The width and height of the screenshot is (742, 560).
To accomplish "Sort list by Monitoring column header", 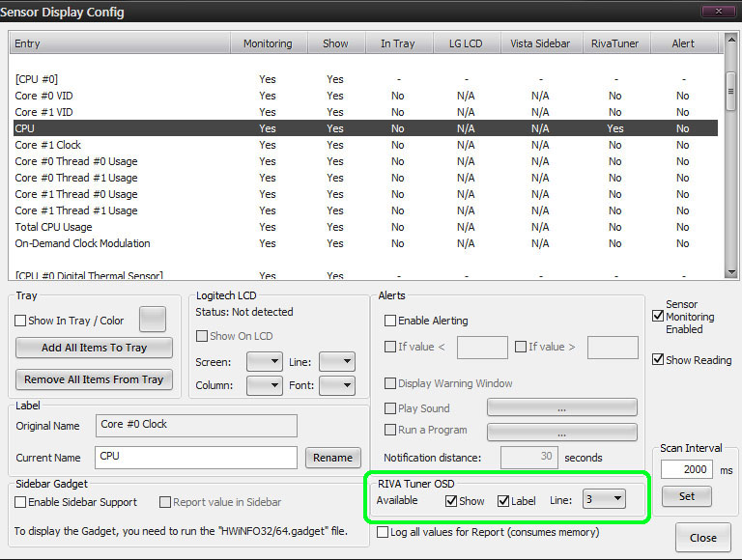I will coord(268,43).
